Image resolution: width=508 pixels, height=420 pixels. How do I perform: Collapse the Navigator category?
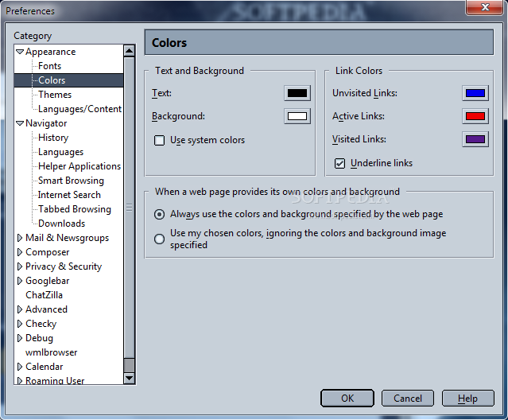(x=20, y=123)
